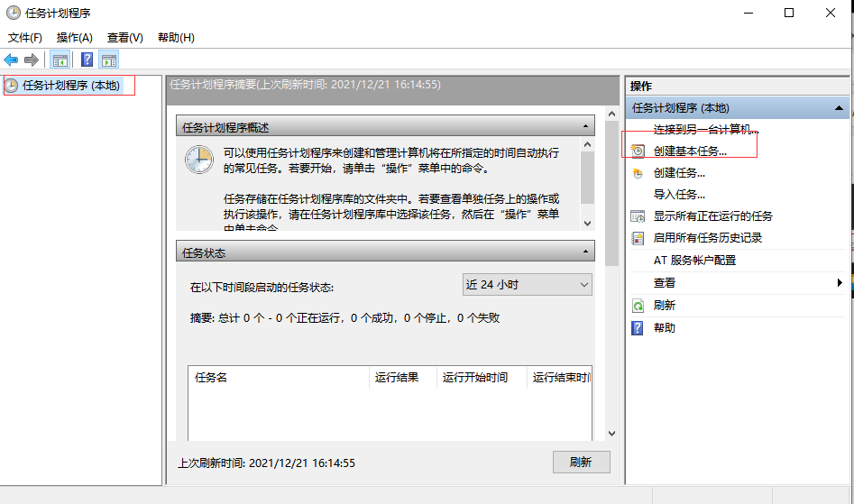
Task: Click 创建任务... action
Action: [x=679, y=173]
